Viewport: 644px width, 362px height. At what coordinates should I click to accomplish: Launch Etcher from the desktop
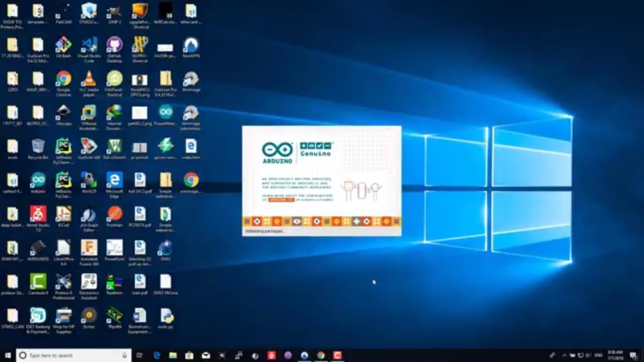pyautogui.click(x=89, y=319)
